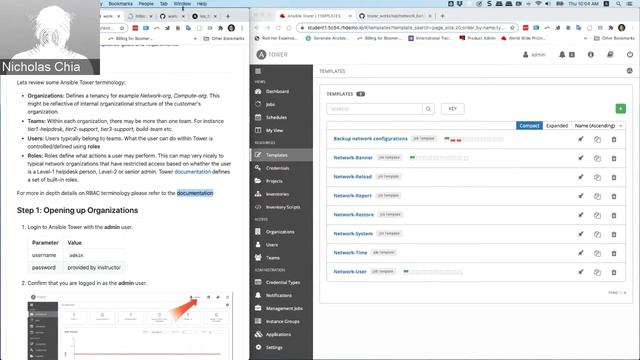Image resolution: width=640 pixels, height=360 pixels.
Task: Copy the Network-Time template
Action: click(597, 253)
